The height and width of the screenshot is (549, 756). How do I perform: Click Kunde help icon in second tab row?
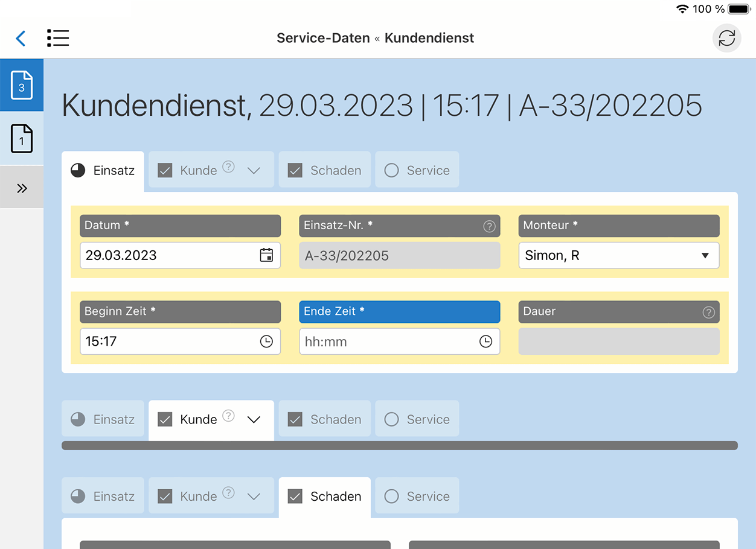tap(228, 416)
